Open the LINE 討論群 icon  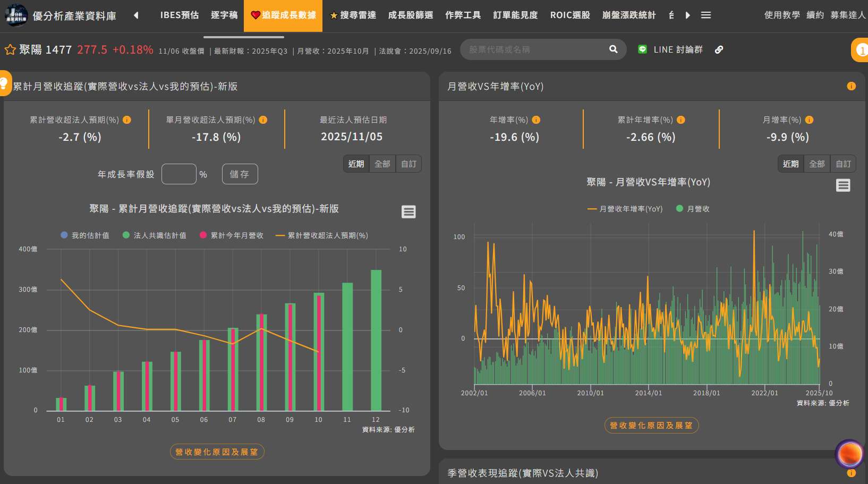pos(642,49)
